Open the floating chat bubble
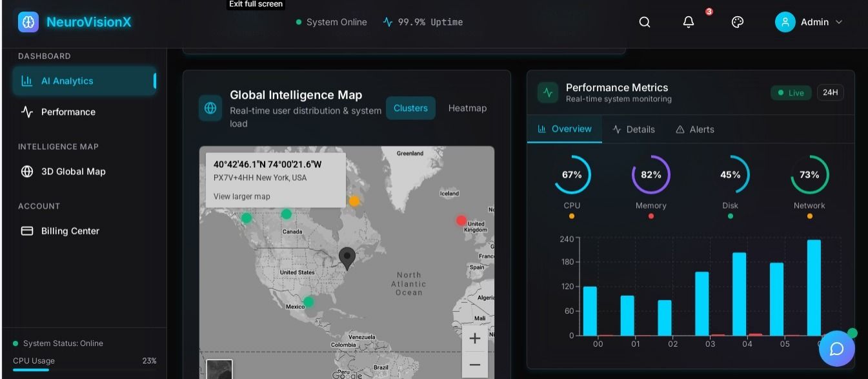This screenshot has width=868, height=379. (x=836, y=349)
